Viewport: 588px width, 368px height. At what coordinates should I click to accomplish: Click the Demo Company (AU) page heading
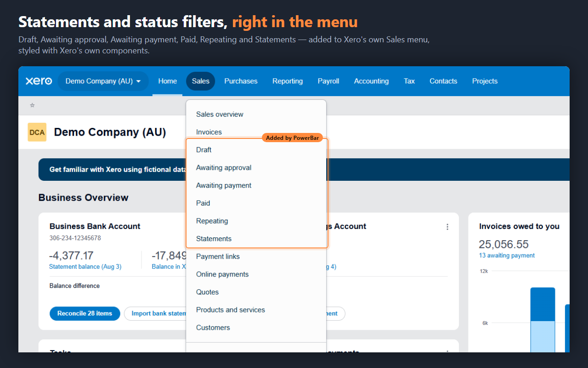[110, 132]
